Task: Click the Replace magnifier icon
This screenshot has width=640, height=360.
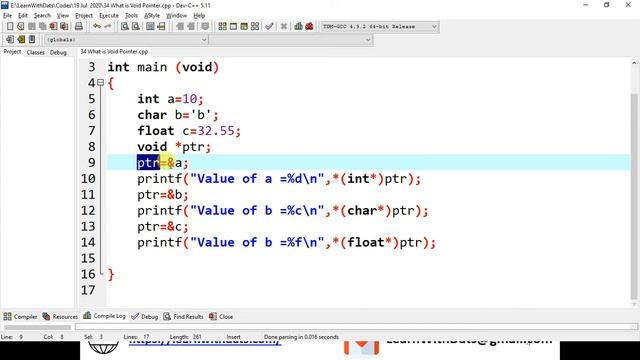Action: (136, 27)
